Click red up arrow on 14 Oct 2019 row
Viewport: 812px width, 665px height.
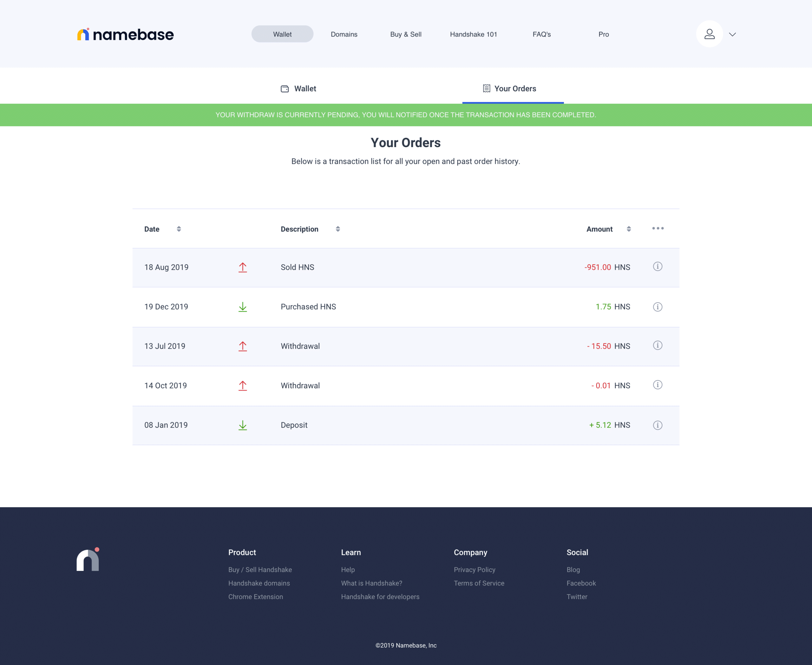pos(243,386)
